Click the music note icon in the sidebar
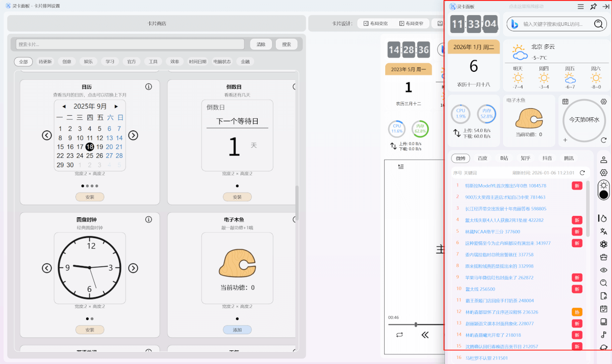 [603, 335]
